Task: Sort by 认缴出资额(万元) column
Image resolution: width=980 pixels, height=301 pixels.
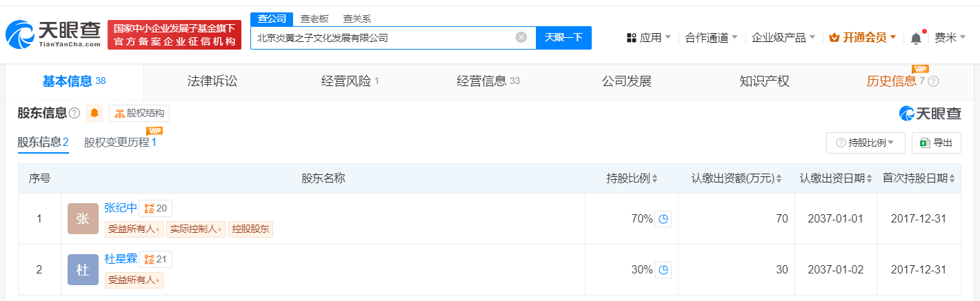Action: (x=779, y=179)
